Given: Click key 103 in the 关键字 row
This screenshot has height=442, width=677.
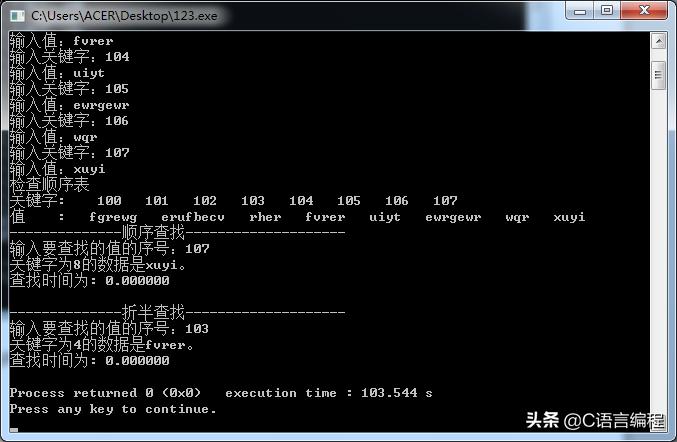Looking at the screenshot, I should [253, 201].
